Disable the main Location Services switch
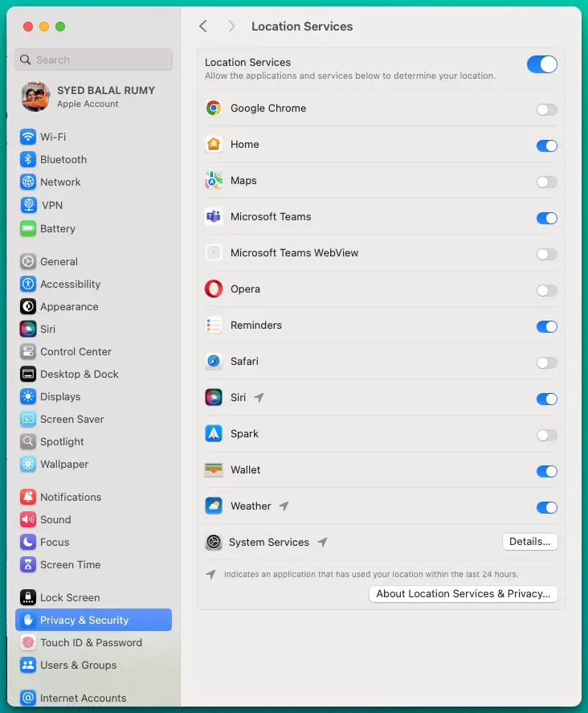The width and height of the screenshot is (588, 713). (542, 64)
